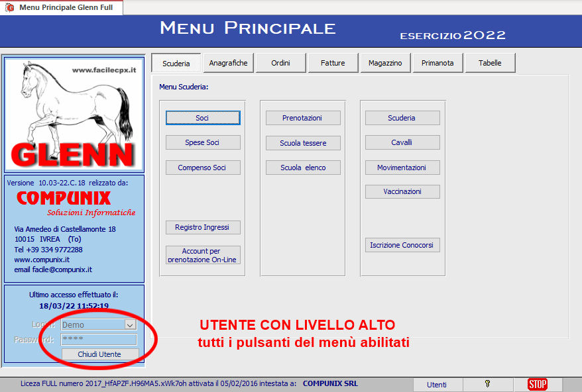The width and height of the screenshot is (582, 392).
Task: Click the www.compunix.it text
Action: click(x=42, y=260)
